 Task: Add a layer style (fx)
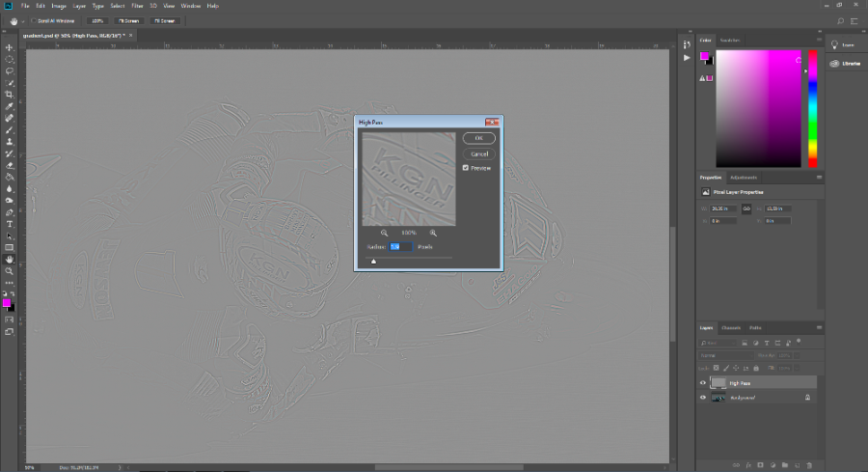pos(748,465)
